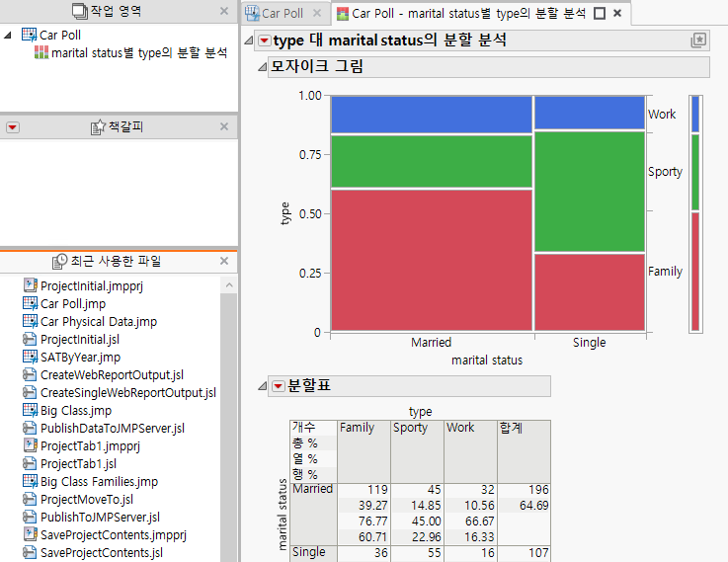Click the green Sporty legend swatch
This screenshot has width=728, height=562.
pos(695,172)
